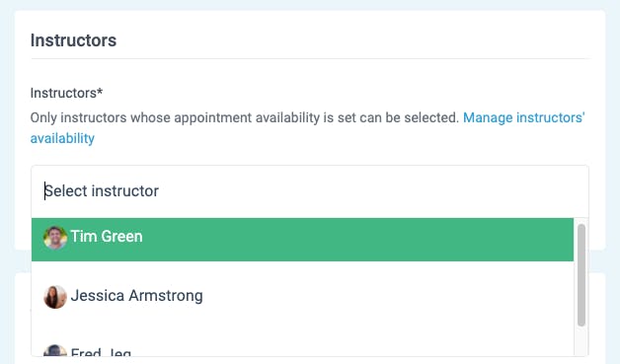The width and height of the screenshot is (620, 364).
Task: Click the word availability in blue link
Action: (62, 138)
